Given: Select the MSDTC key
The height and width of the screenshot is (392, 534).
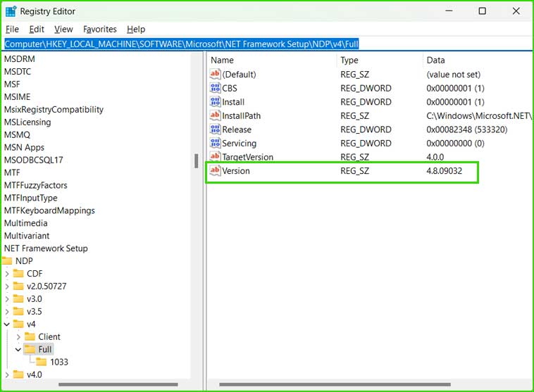Looking at the screenshot, I should (x=18, y=72).
